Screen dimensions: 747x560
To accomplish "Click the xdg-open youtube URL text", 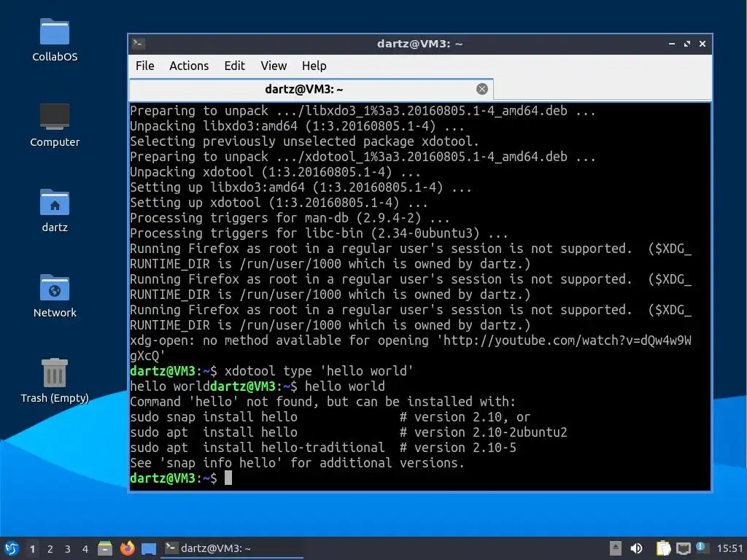I will 411,348.
